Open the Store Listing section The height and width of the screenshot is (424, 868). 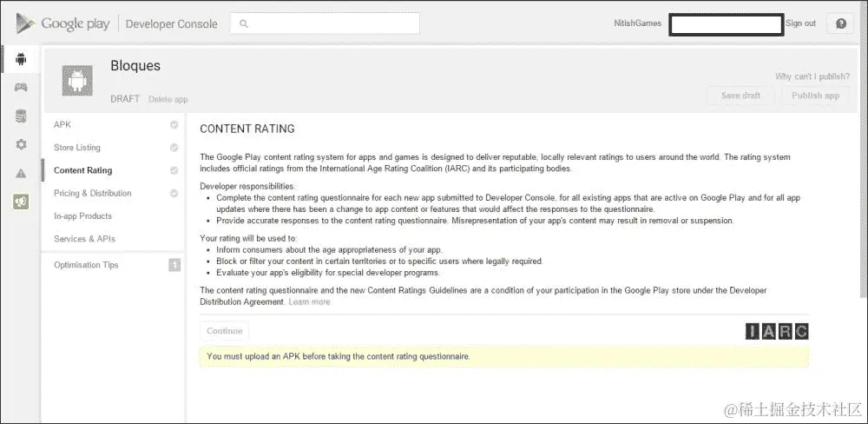coord(77,148)
